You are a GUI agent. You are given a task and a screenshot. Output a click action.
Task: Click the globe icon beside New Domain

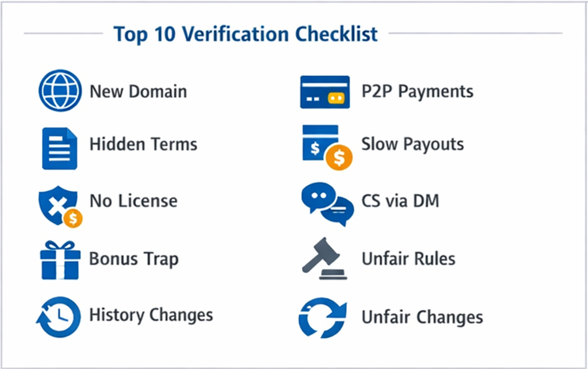tap(60, 91)
